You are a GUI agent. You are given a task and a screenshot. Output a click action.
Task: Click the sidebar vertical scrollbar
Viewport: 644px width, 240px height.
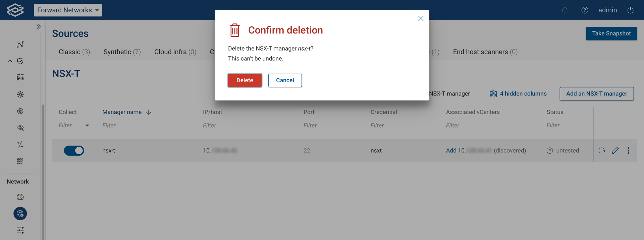coord(43,172)
